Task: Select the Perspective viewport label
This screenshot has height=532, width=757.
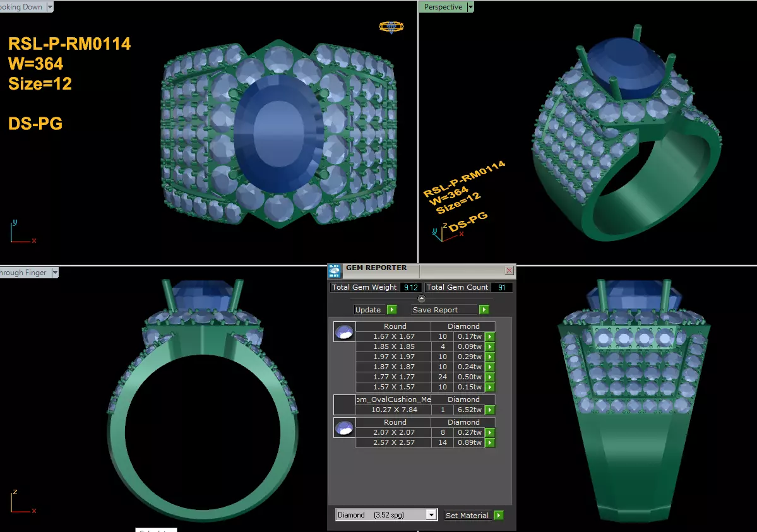Action: point(443,7)
